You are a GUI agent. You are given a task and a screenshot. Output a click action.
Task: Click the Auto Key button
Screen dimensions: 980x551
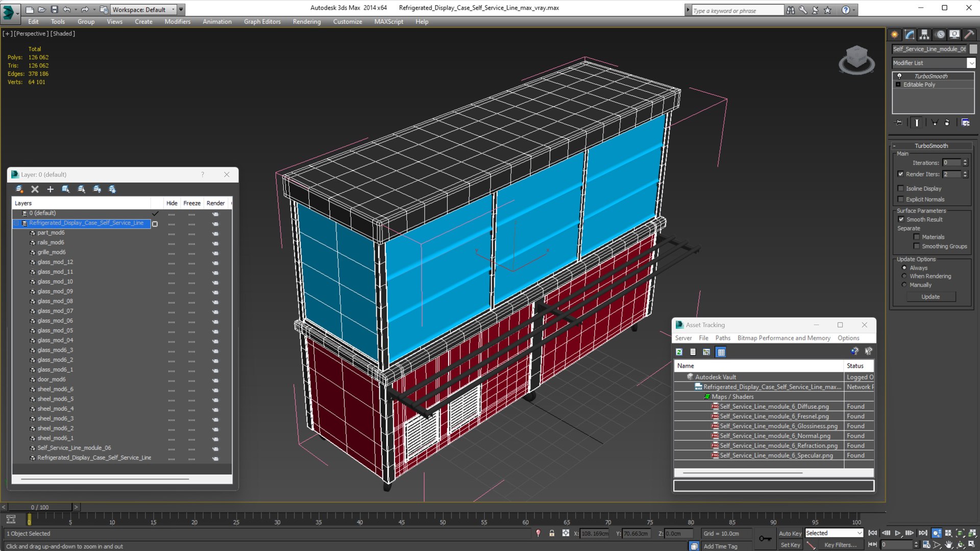click(x=790, y=533)
